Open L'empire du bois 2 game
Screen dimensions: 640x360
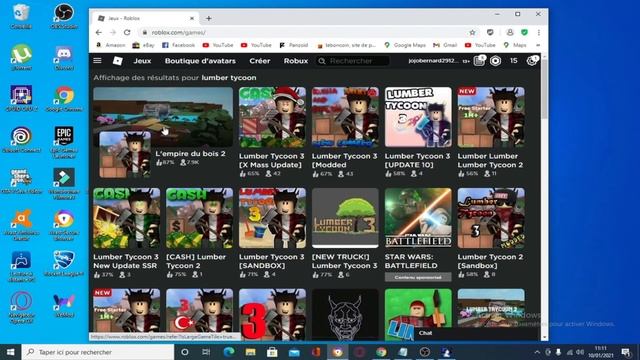pos(163,132)
